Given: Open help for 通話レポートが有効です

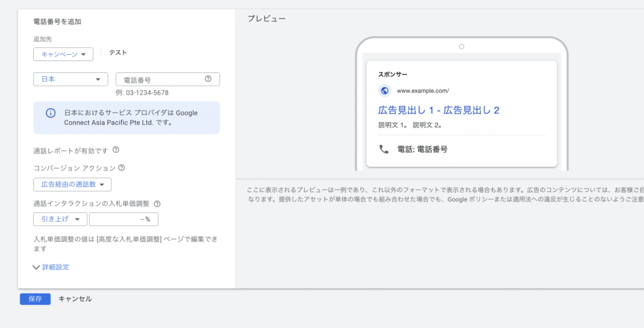Looking at the screenshot, I should [x=116, y=150].
